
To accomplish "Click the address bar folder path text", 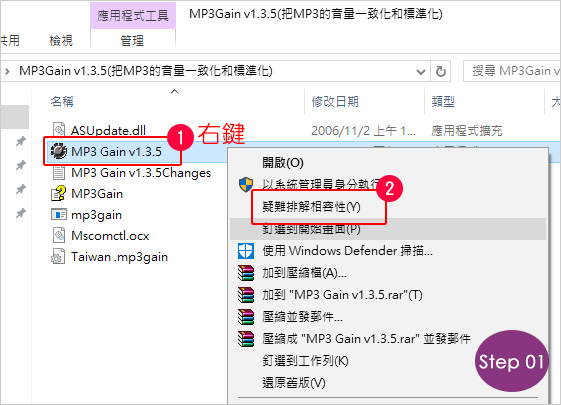I will [x=146, y=71].
